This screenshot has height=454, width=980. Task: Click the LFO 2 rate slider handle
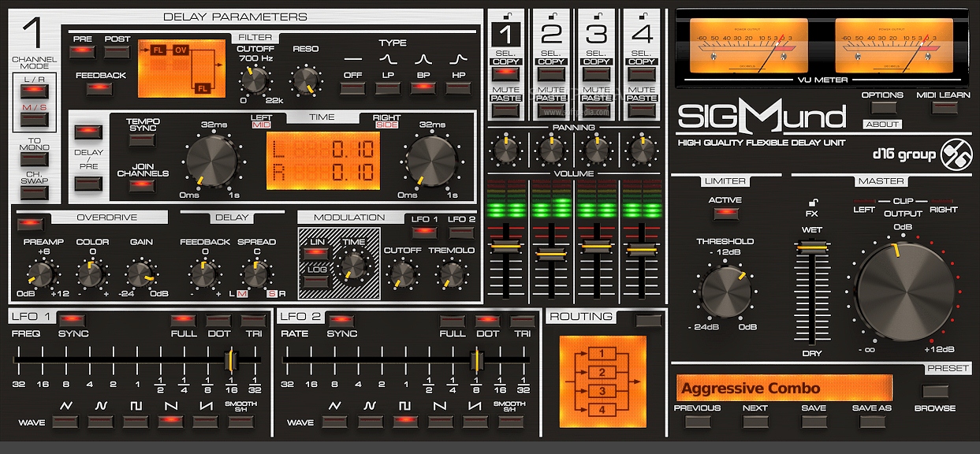pyautogui.click(x=475, y=360)
